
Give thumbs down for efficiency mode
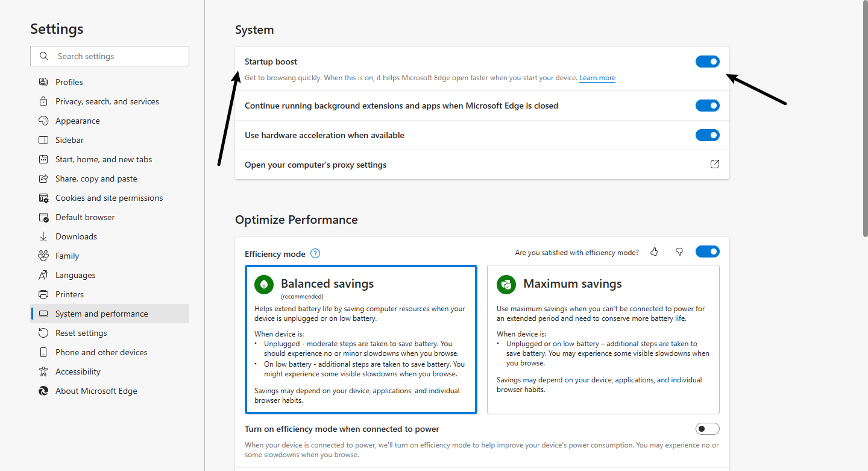tap(679, 252)
